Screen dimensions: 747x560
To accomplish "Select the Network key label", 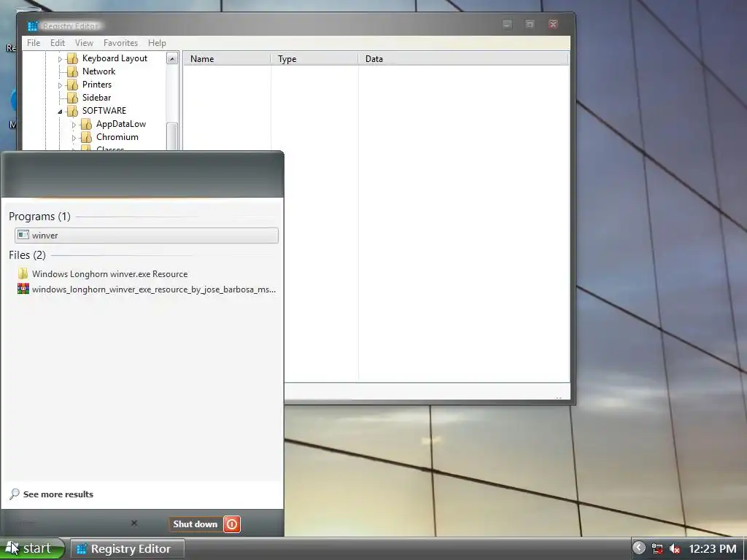I will (98, 71).
